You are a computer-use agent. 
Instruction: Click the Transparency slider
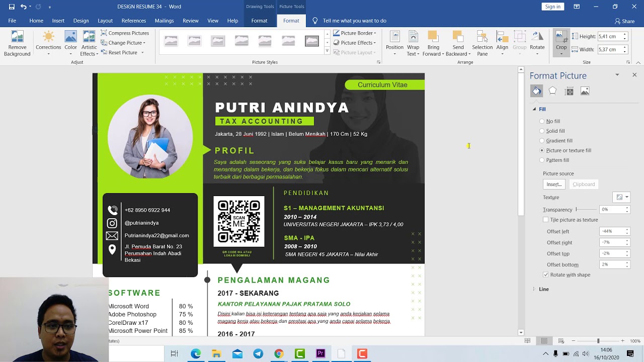[x=586, y=209]
